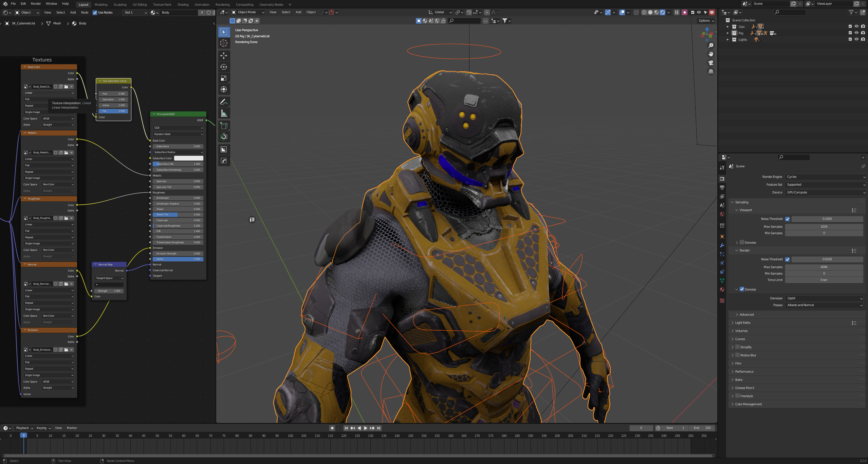
Task: Open the Feature Set dropdown
Action: tap(826, 185)
